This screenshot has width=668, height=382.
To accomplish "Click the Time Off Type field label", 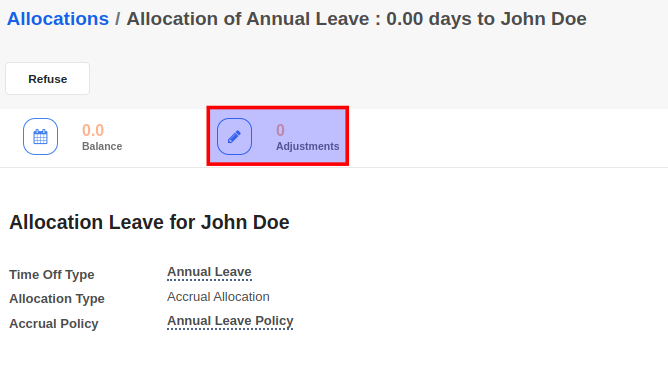I will pyautogui.click(x=52, y=274).
